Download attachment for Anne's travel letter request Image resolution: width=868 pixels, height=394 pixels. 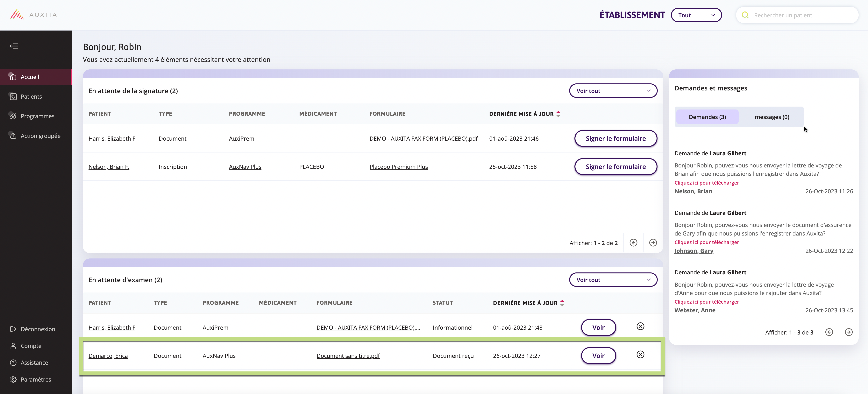(x=707, y=302)
